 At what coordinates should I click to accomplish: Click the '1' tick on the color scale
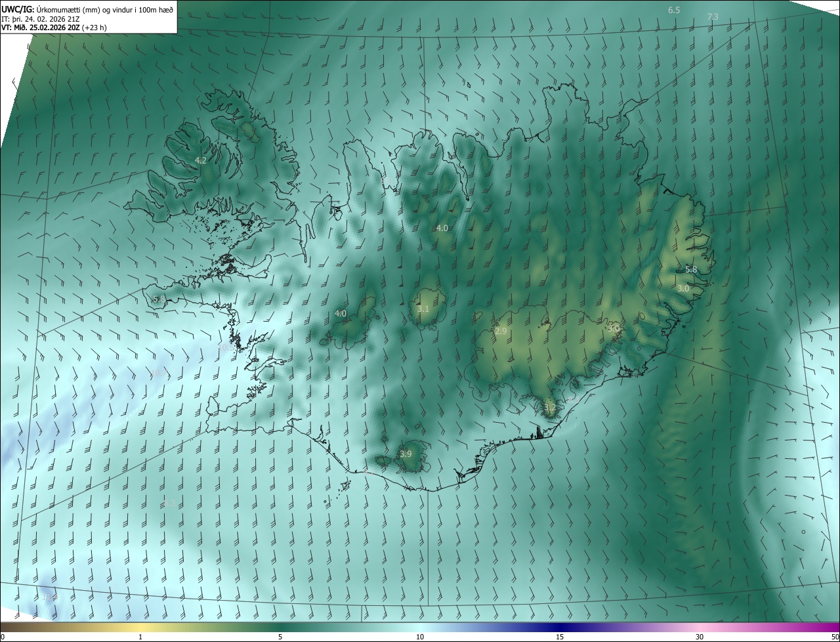[140, 637]
